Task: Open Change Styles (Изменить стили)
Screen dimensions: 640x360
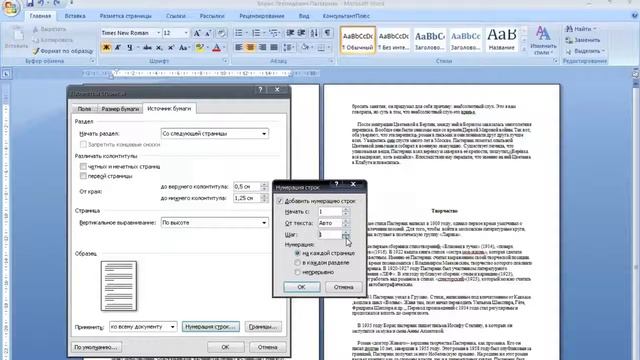Action: [x=543, y=40]
